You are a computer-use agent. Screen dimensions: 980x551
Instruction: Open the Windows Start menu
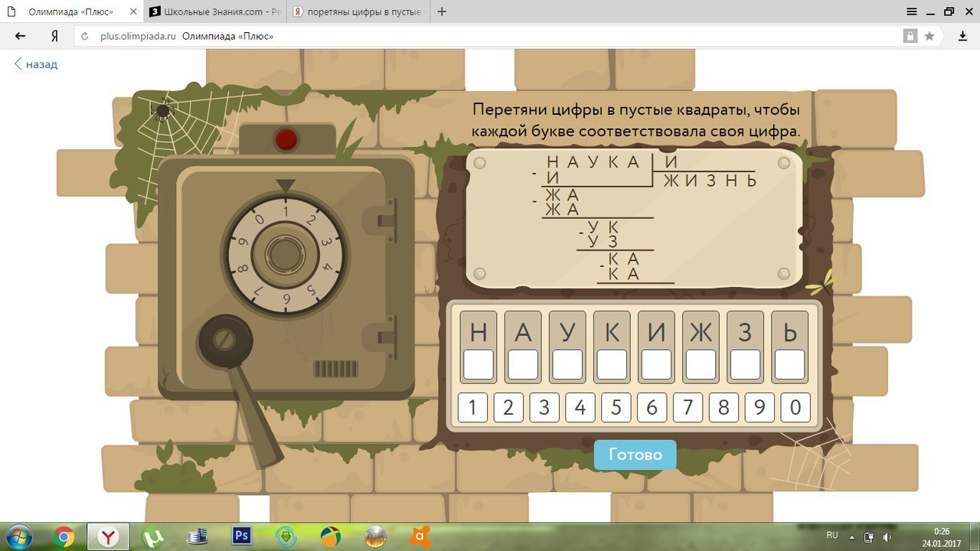tap(18, 536)
